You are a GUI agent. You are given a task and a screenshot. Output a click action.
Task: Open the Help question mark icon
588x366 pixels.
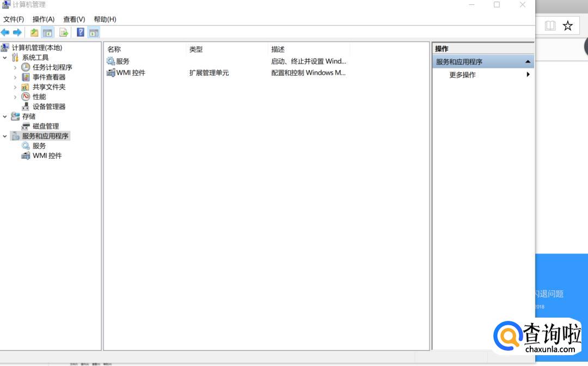(80, 32)
